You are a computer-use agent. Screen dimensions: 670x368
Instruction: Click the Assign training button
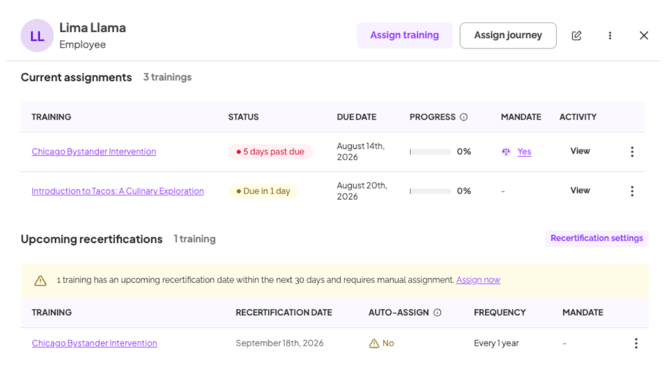404,35
